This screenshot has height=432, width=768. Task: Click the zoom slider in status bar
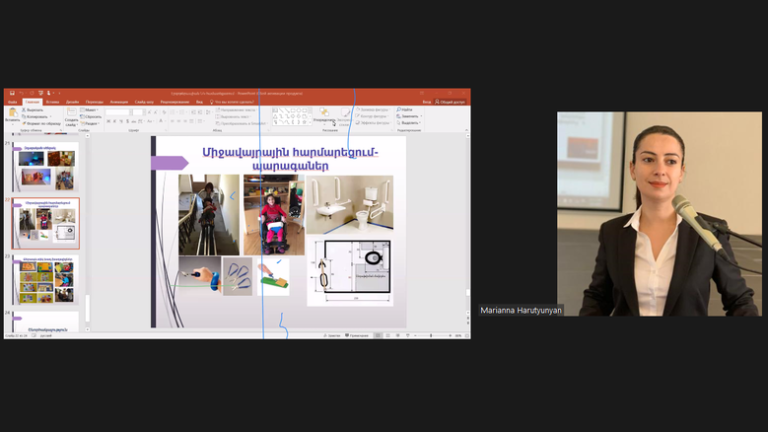[x=432, y=335]
